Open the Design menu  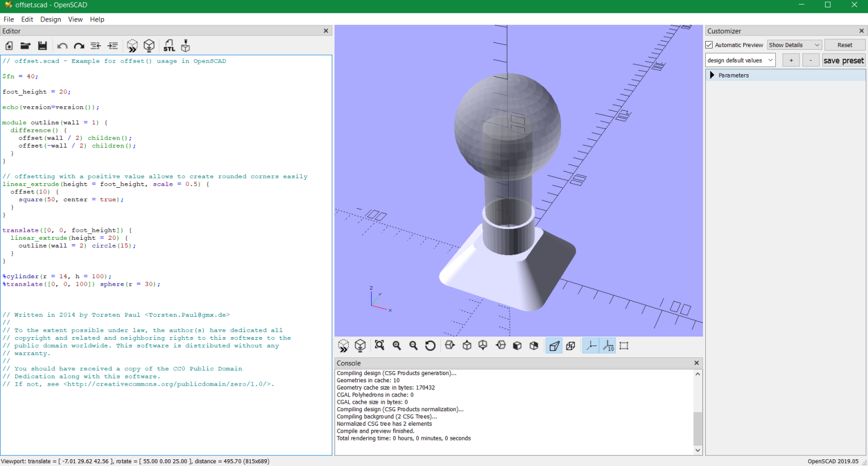pos(50,19)
